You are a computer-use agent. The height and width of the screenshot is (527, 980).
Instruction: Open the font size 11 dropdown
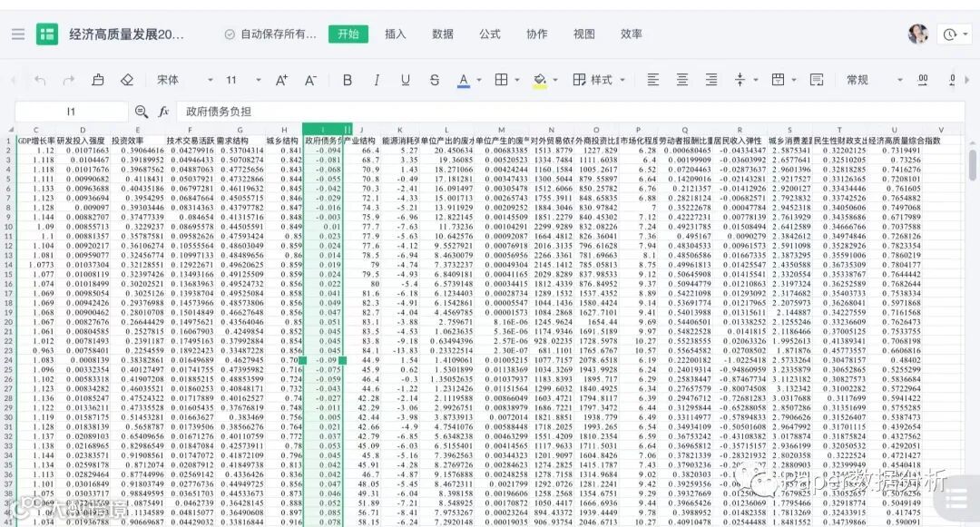[x=243, y=80]
